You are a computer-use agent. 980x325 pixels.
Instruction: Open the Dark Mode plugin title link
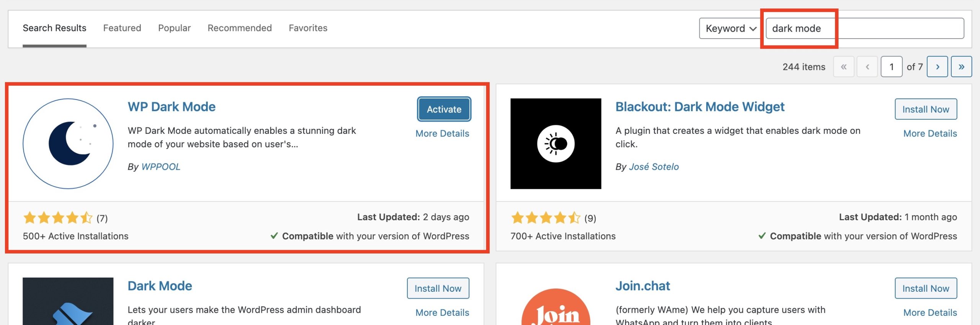tap(160, 286)
